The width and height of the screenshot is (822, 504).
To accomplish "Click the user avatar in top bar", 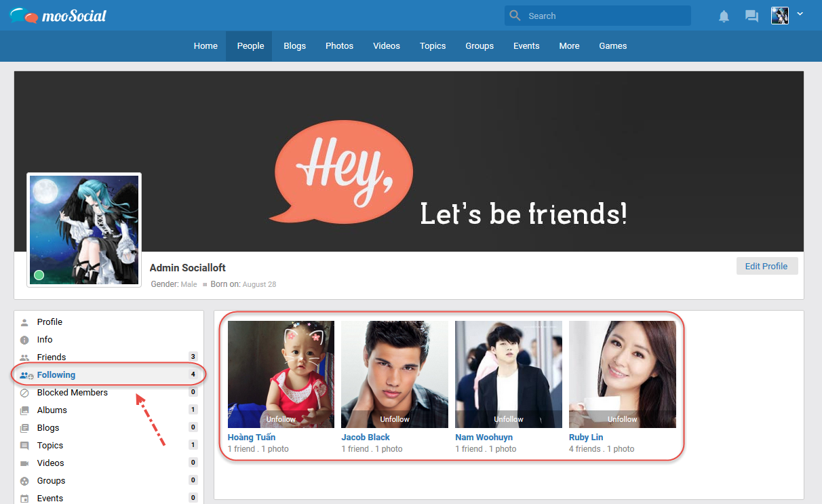I will 780,16.
